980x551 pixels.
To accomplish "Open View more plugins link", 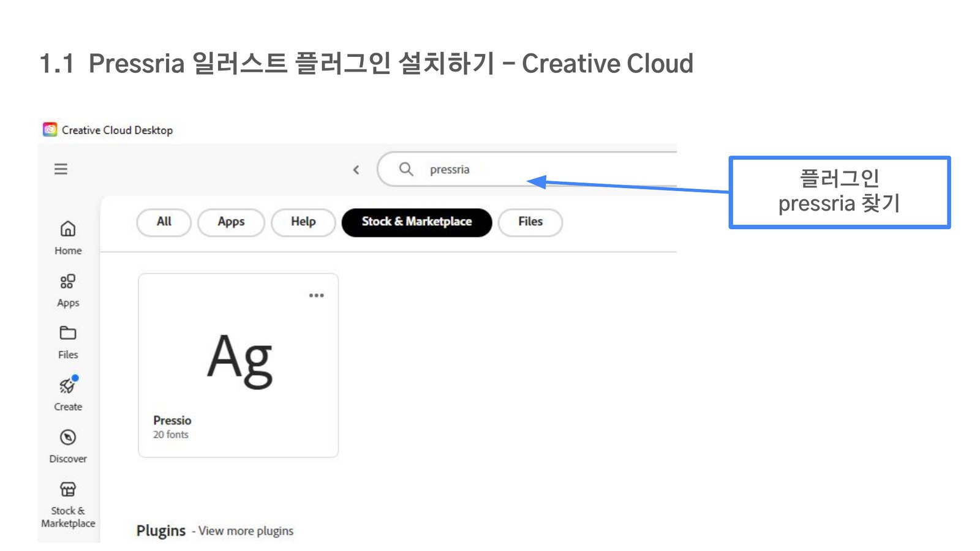I will click(246, 531).
